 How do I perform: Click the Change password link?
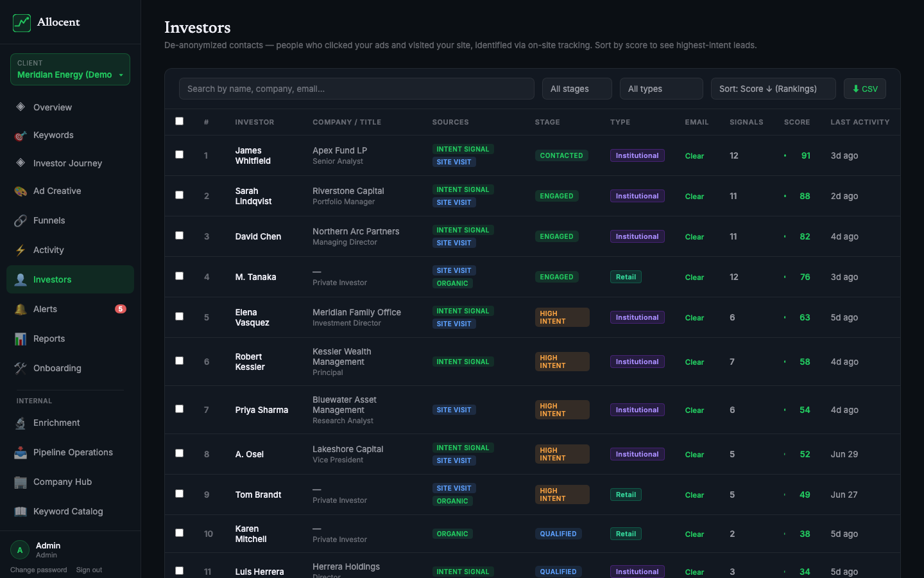coord(38,570)
